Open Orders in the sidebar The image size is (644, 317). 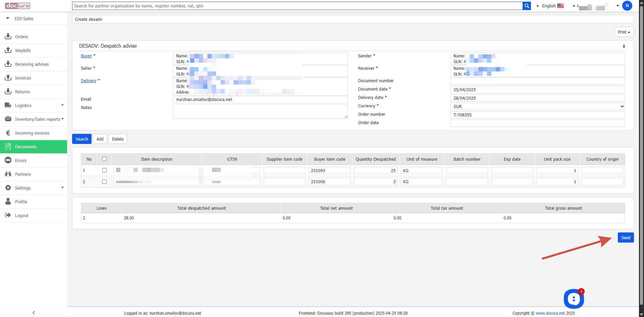[21, 37]
